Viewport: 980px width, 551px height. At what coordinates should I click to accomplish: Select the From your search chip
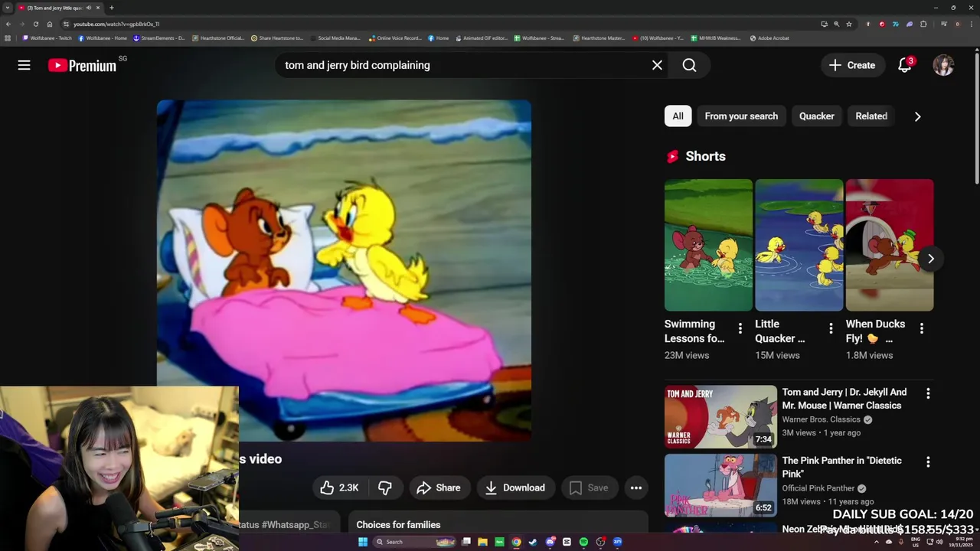point(741,116)
